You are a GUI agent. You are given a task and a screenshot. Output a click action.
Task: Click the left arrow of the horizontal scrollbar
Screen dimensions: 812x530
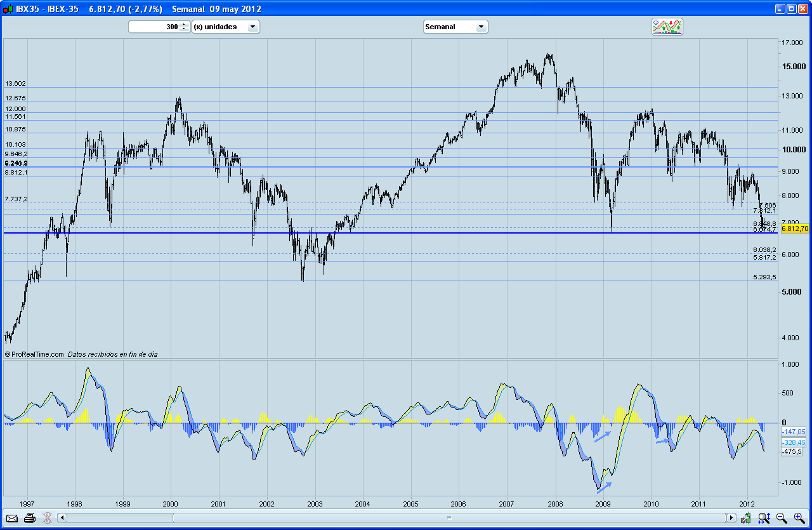[60, 518]
